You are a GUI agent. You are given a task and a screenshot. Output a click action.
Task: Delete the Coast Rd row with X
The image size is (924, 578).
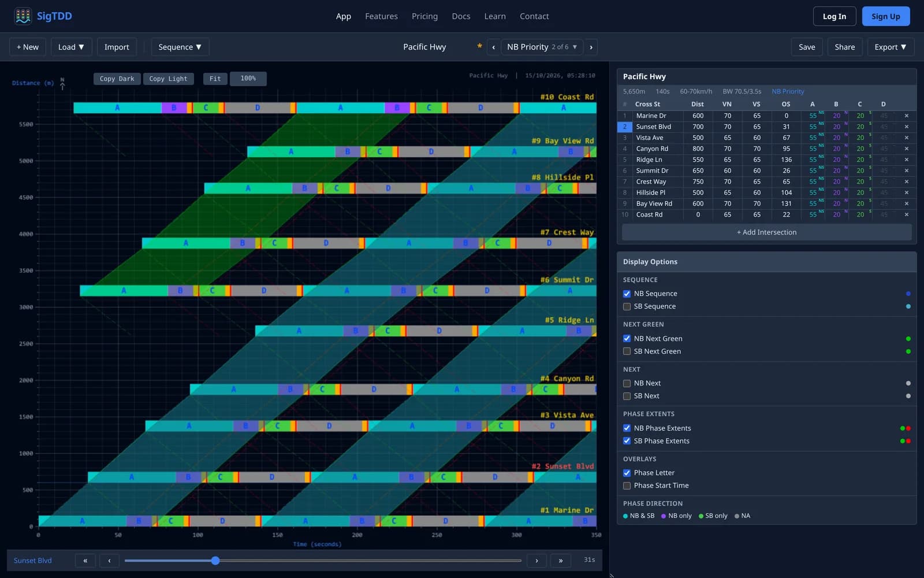tap(906, 214)
